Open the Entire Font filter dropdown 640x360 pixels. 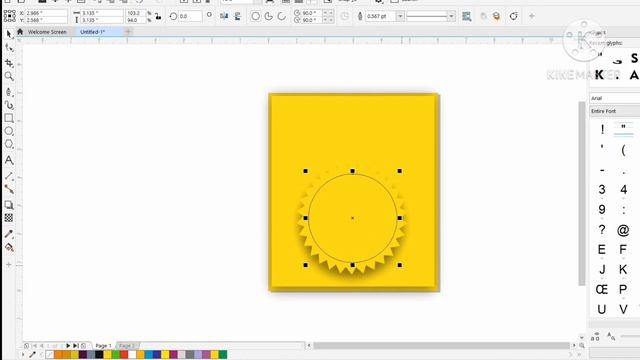tap(615, 111)
